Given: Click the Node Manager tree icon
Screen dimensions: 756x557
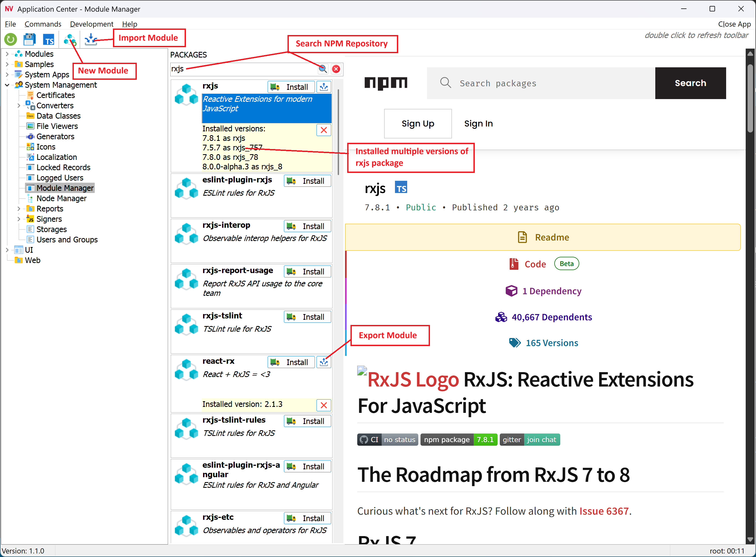Looking at the screenshot, I should click(x=30, y=198).
